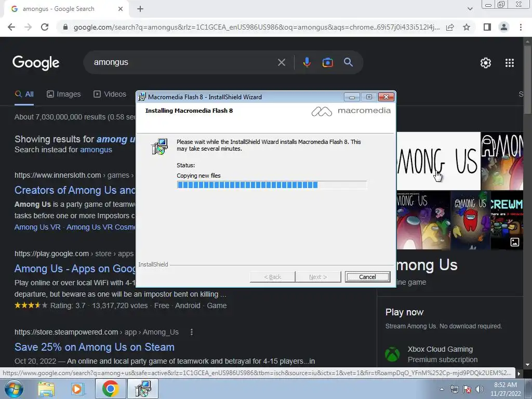Open Chrome three-dot menu
Viewport: 532px width, 399px height.
521,27
